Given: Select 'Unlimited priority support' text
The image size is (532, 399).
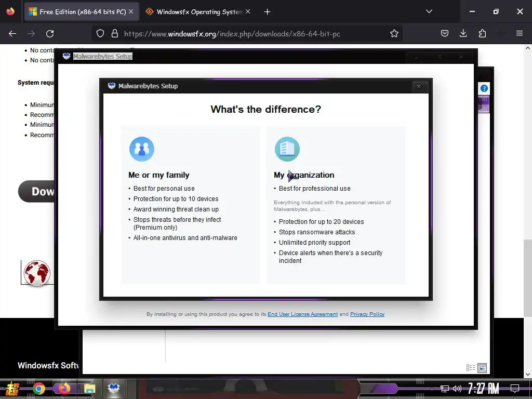Looking at the screenshot, I should pos(314,243).
